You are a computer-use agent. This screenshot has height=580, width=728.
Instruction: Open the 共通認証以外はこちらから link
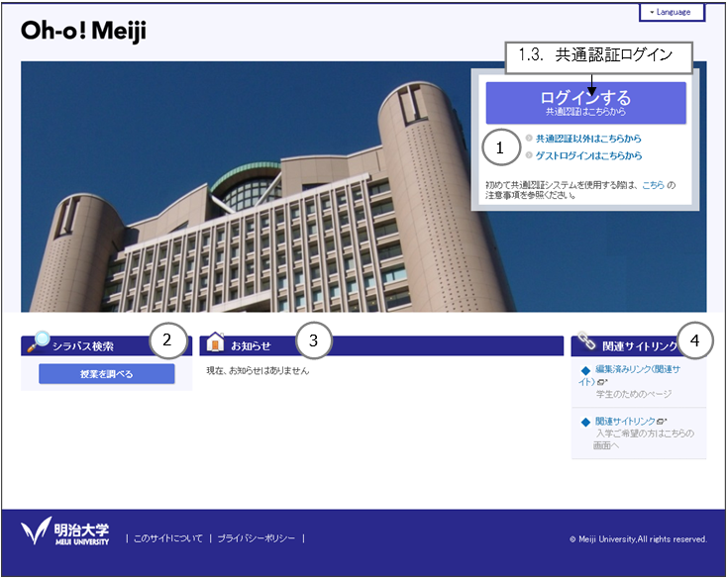[588, 139]
